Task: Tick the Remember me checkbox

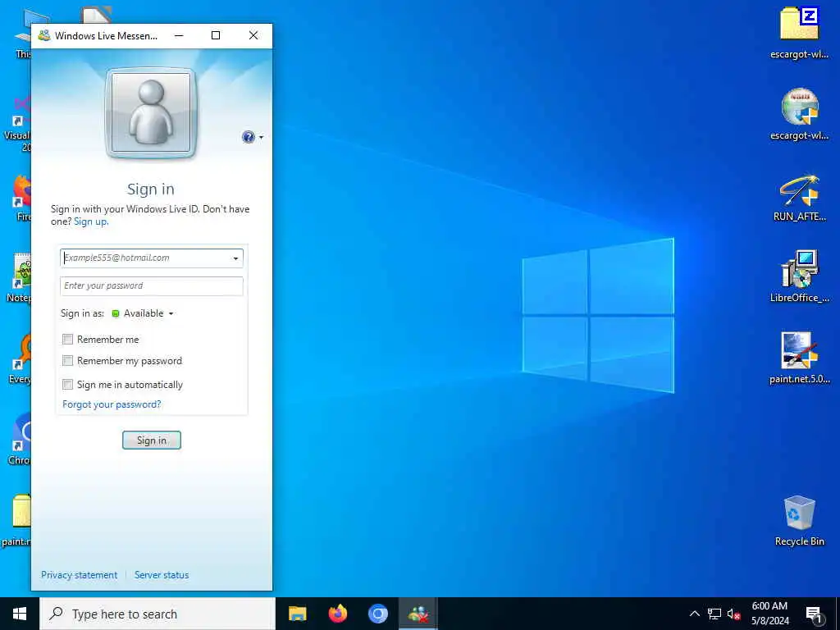Action: 67,339
